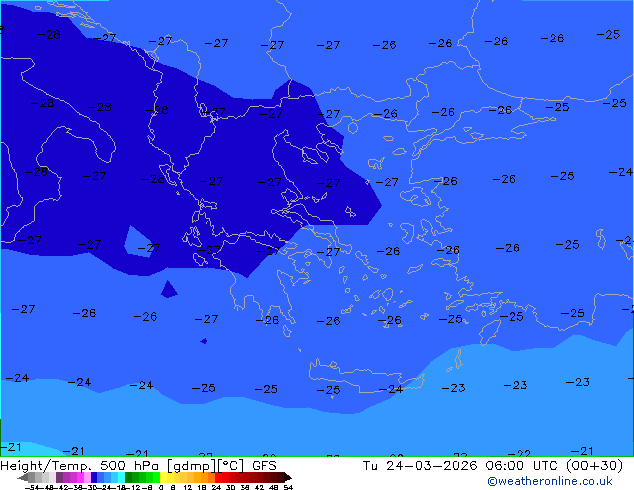Select the '[gdmp]' unit label
The image size is (634, 490).
pos(191,466)
